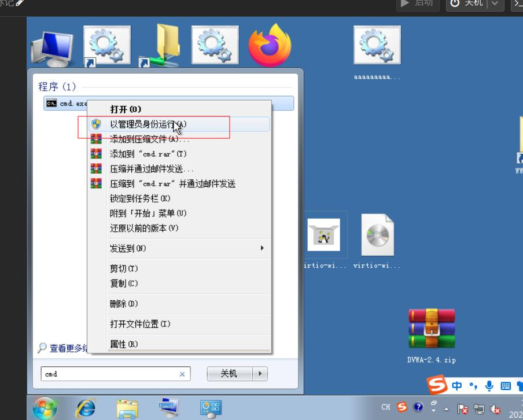Open Internet Explorer from the taskbar

click(86, 408)
